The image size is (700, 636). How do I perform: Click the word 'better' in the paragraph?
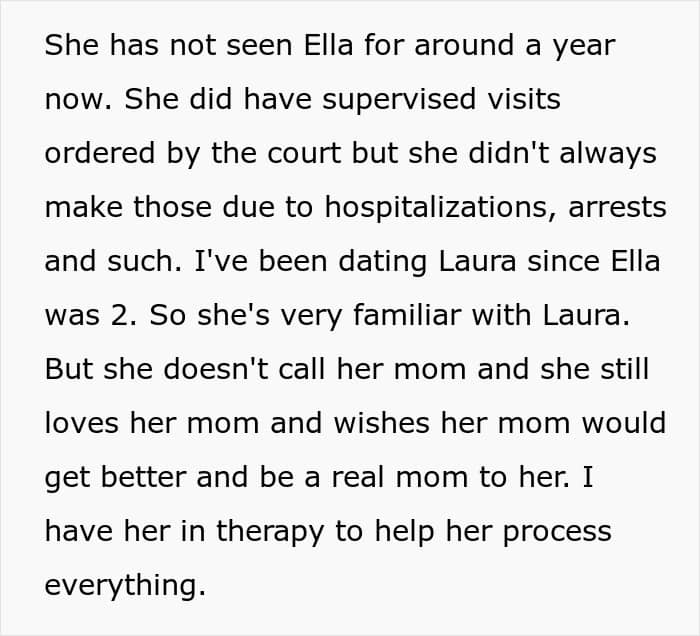tap(136, 477)
